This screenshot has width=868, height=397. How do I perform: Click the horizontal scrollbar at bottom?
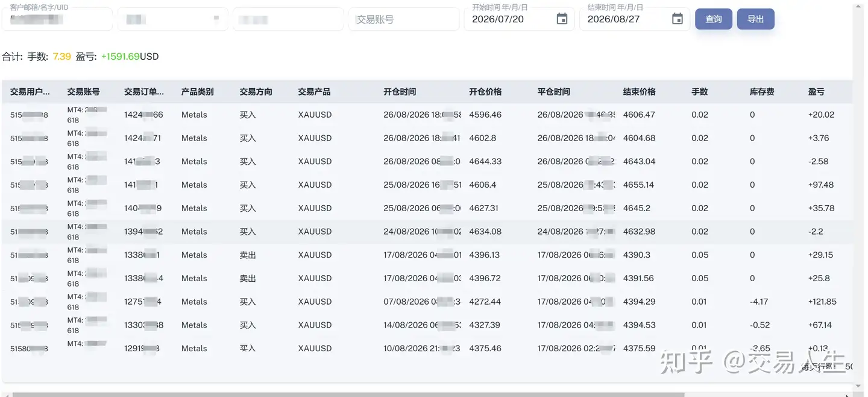348,395
